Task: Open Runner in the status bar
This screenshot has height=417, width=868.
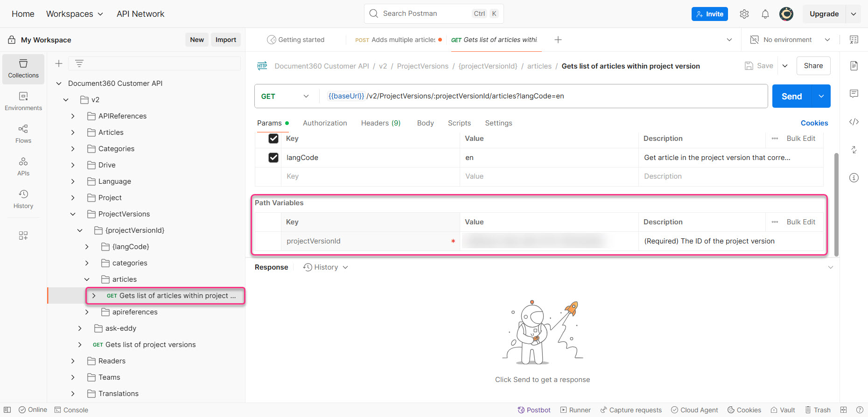Action: 575,410
